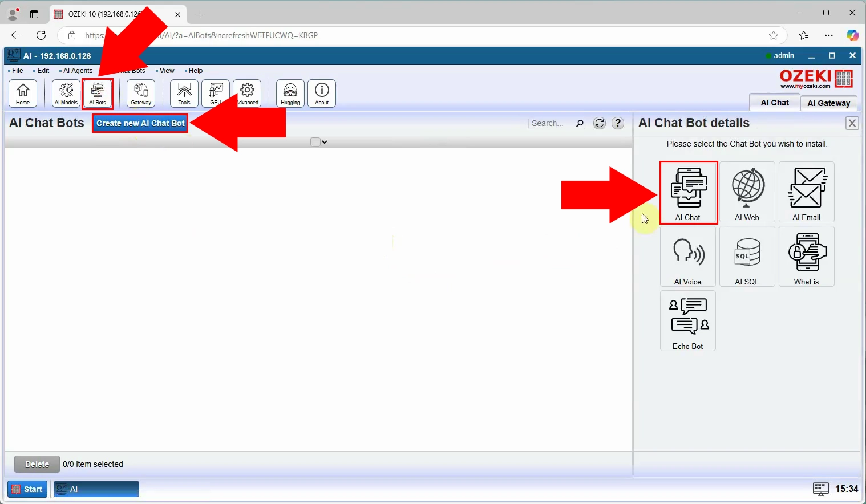Click the Delete button
Viewport: 866px width, 504px height.
37,464
